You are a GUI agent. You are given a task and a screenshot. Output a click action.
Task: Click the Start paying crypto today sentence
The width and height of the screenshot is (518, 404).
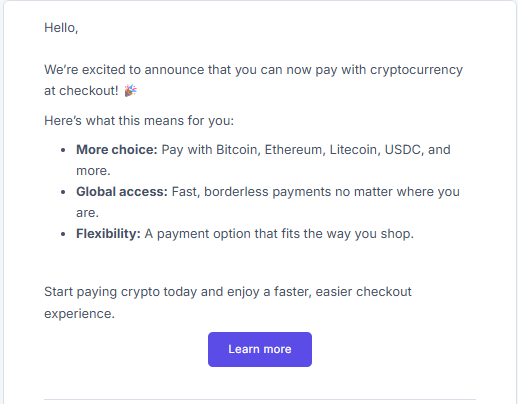point(228,303)
